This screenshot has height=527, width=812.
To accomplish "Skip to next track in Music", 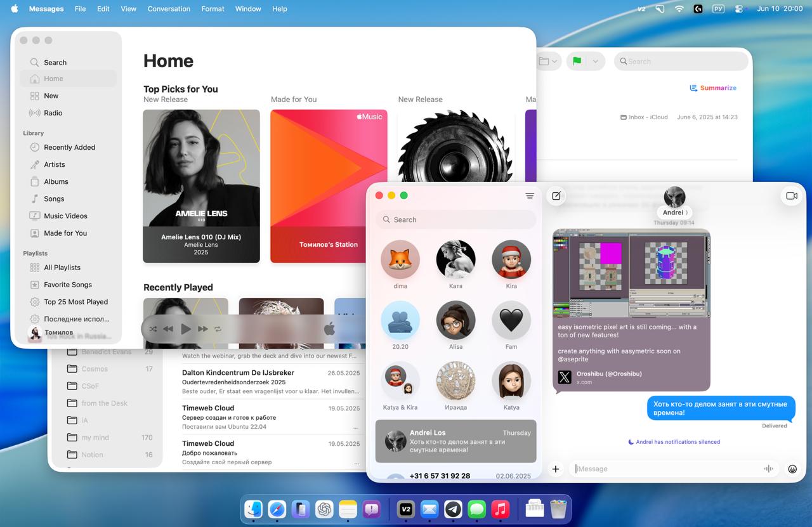I will [x=202, y=329].
